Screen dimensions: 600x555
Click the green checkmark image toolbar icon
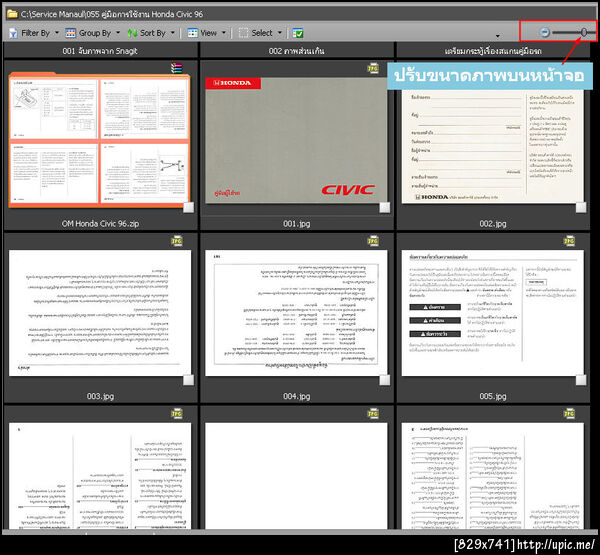click(298, 33)
